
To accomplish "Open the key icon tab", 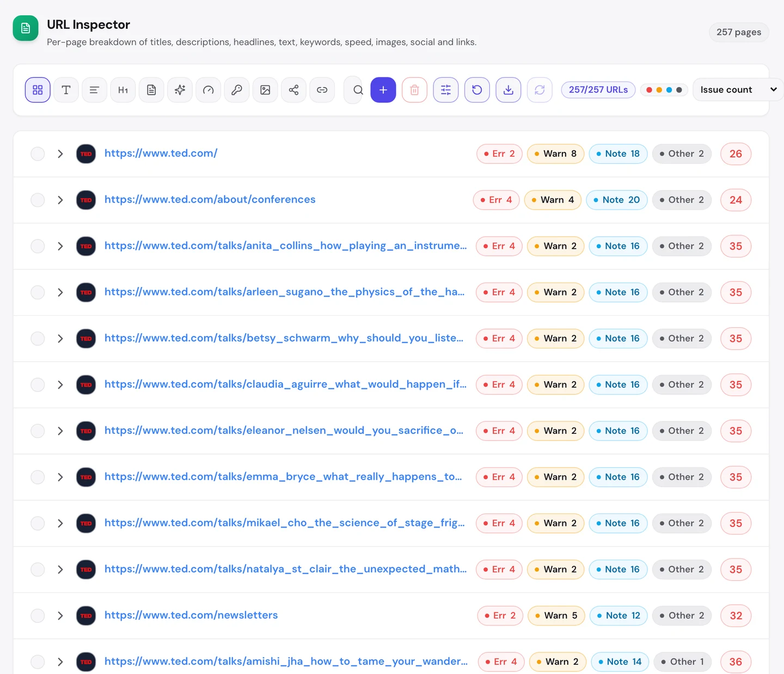I will [237, 90].
